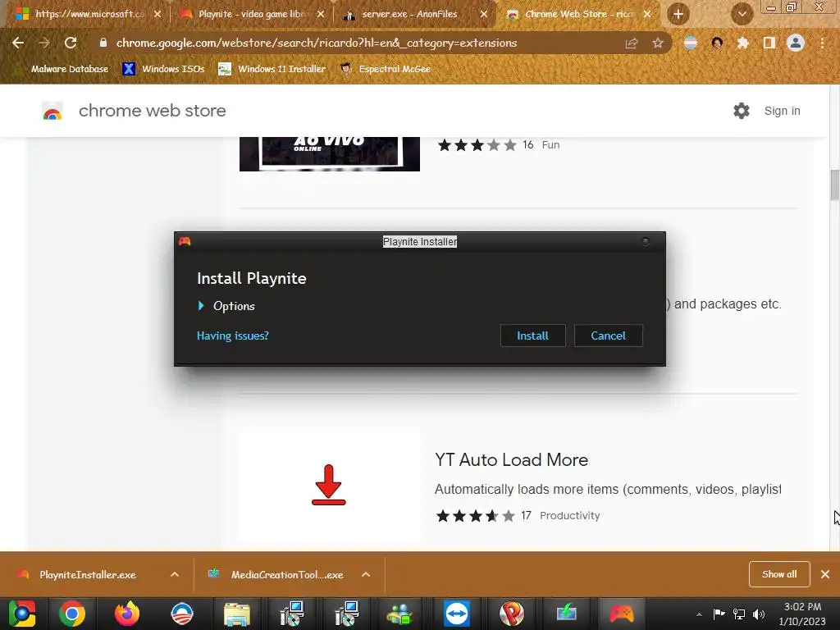Expand options for PlayniteInstaller.exe download

tap(175, 575)
